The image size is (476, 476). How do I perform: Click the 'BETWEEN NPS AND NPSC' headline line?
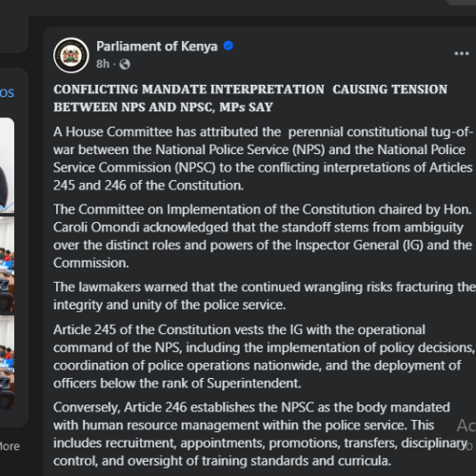click(163, 107)
